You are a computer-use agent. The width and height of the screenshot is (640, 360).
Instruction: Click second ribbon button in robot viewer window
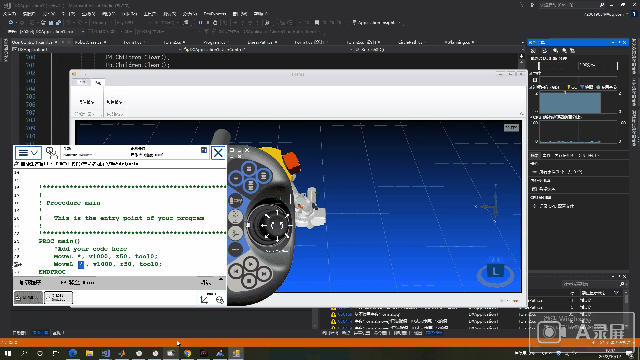point(114,102)
